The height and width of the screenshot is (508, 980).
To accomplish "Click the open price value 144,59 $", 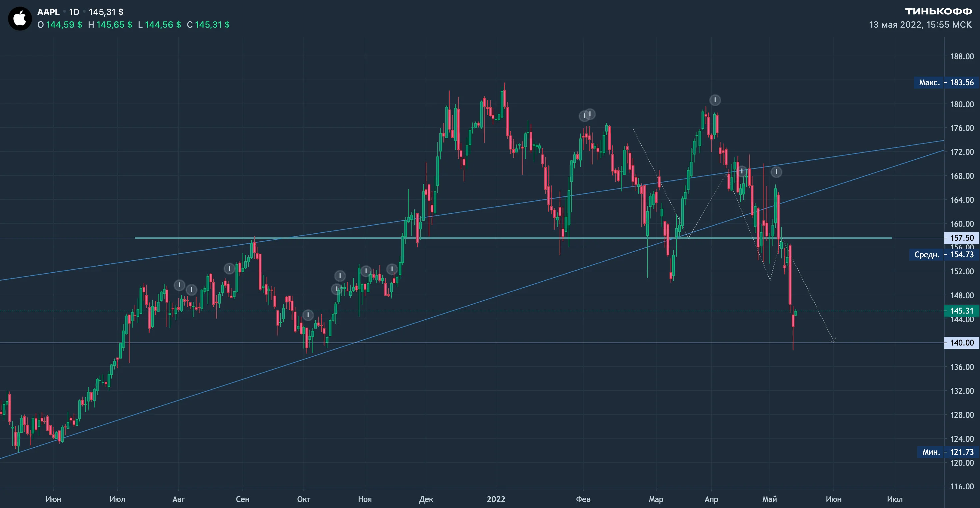I will [64, 25].
